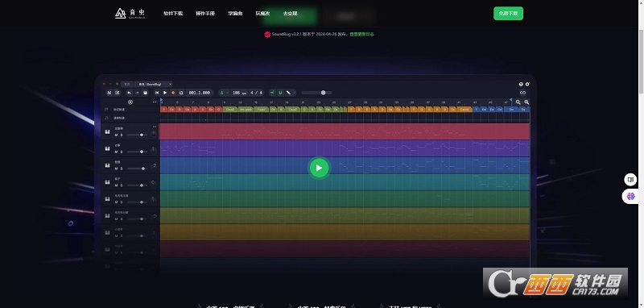644x308 pixels.
Task: Click the chord track flag icon
Action: 106,110
